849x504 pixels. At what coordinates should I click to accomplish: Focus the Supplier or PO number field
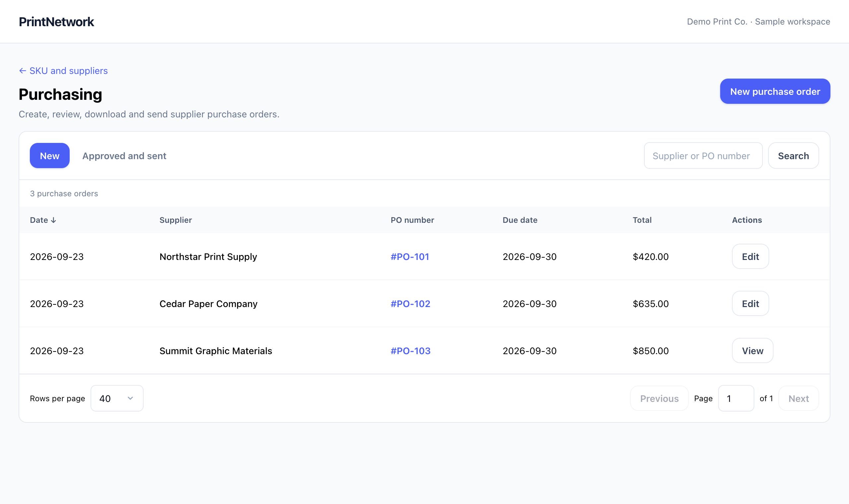[x=703, y=156]
